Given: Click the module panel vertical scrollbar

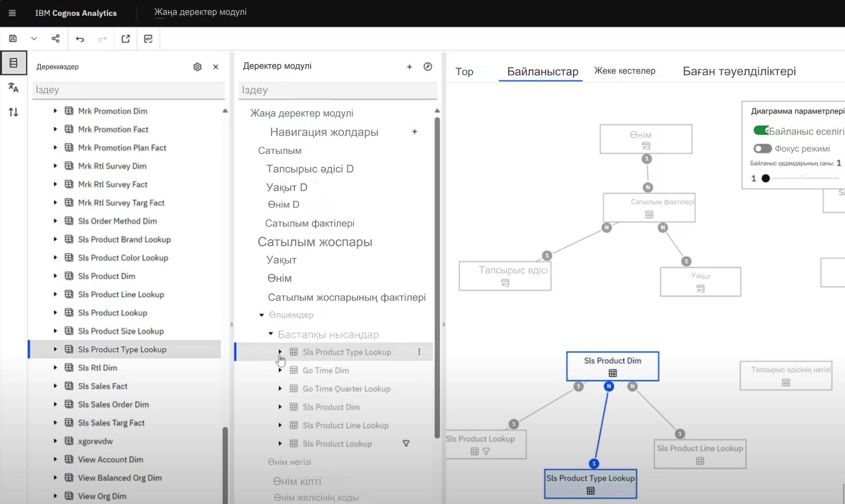Looking at the screenshot, I should [437, 277].
